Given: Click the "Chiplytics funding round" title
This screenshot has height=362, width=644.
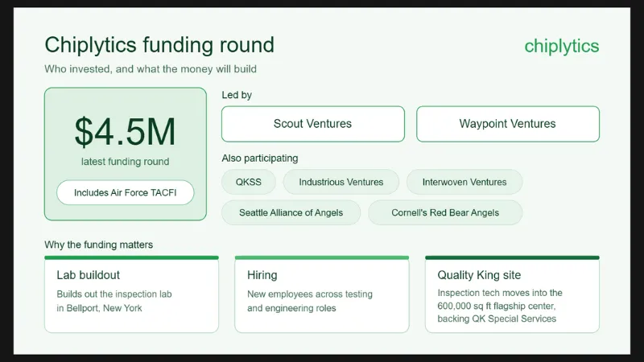Looking at the screenshot, I should tap(159, 45).
